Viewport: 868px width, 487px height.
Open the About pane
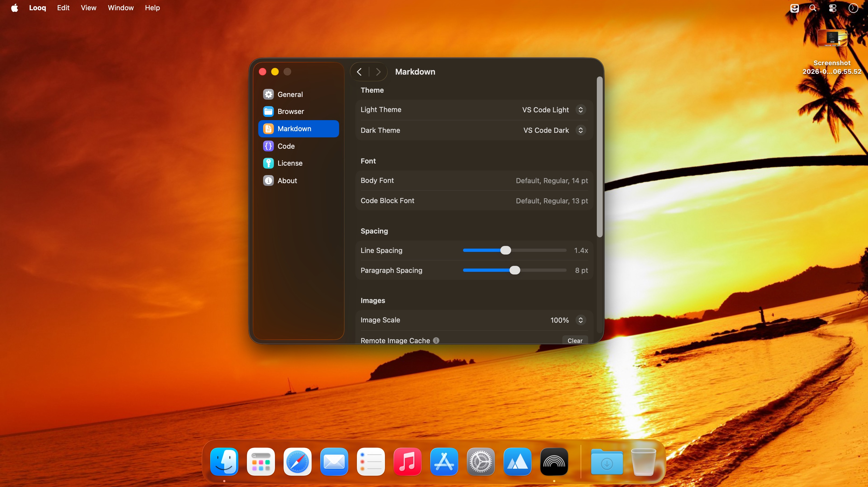[x=298, y=180]
